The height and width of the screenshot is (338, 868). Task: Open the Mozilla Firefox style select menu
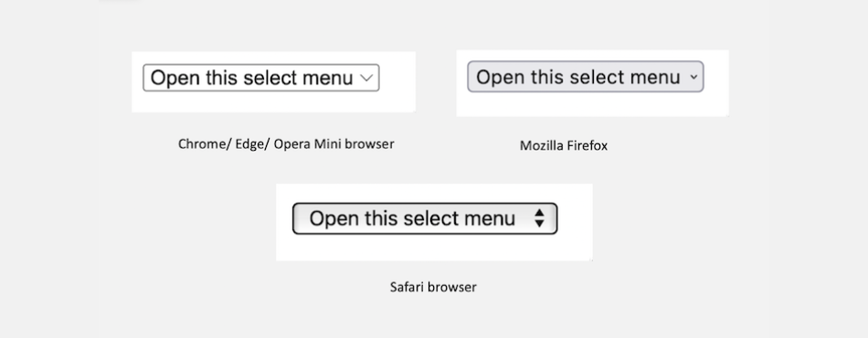tap(586, 77)
